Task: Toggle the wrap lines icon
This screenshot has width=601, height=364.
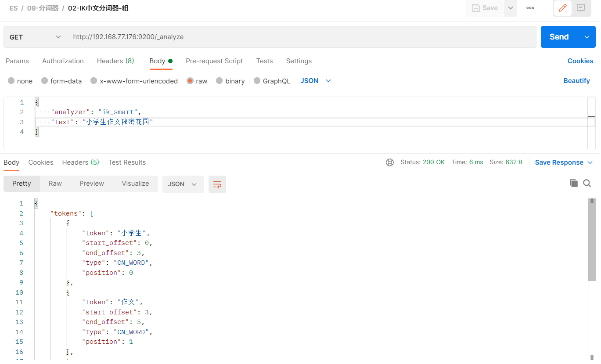Action: [217, 184]
